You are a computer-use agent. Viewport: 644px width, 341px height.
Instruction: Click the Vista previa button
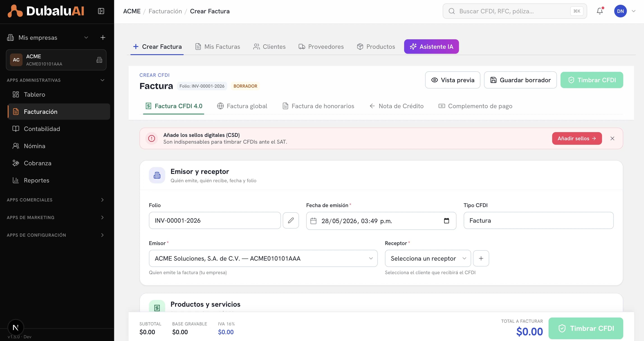452,80
